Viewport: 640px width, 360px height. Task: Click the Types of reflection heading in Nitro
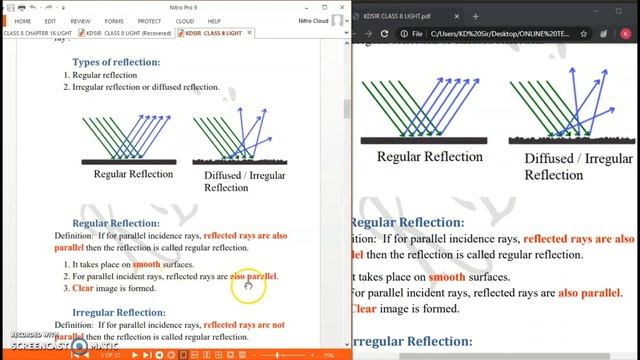pyautogui.click(x=116, y=62)
